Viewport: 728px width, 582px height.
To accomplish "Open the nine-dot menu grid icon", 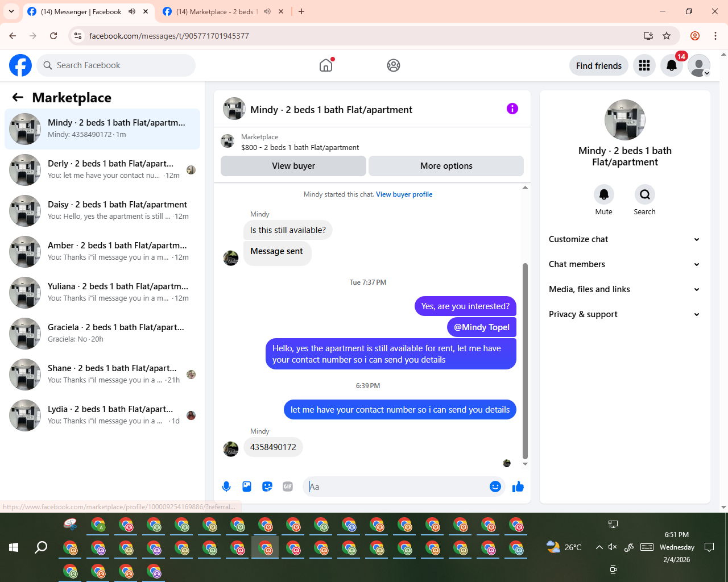I will (x=644, y=65).
